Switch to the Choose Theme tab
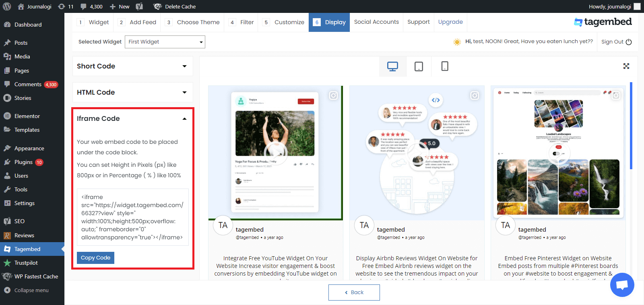Image resolution: width=644 pixels, height=305 pixels. coord(192,22)
